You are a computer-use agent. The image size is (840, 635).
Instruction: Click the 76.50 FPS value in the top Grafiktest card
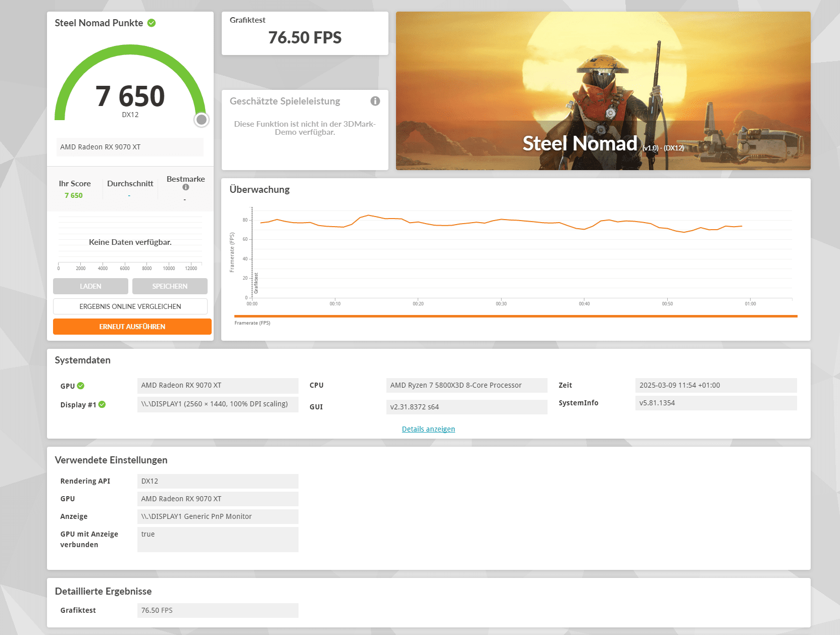(305, 37)
